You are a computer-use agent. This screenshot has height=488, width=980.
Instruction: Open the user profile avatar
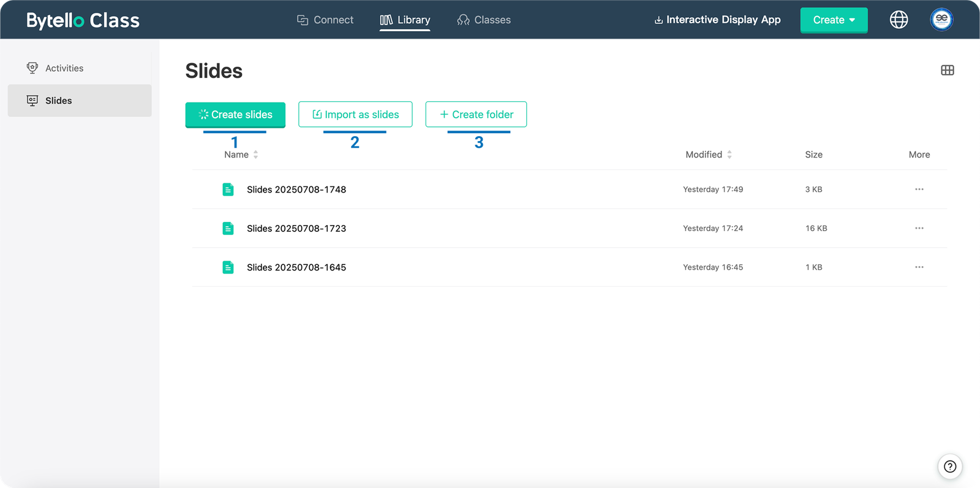[x=941, y=20]
